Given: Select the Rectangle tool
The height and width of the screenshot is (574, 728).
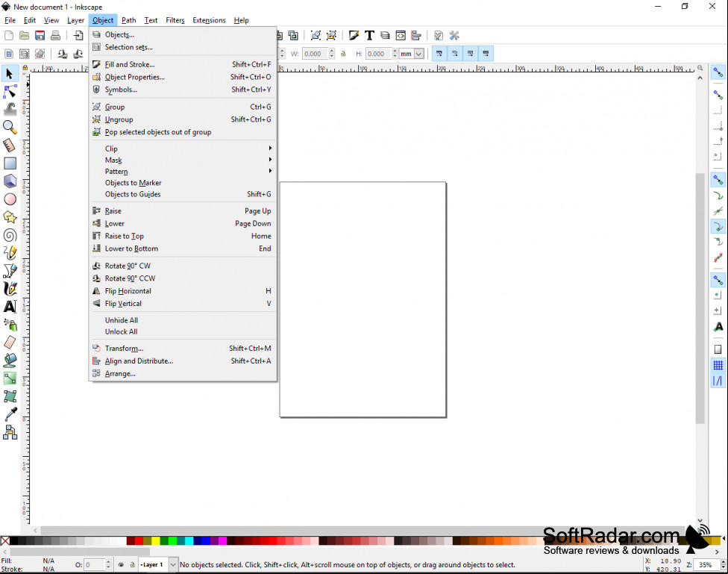Looking at the screenshot, I should [10, 163].
